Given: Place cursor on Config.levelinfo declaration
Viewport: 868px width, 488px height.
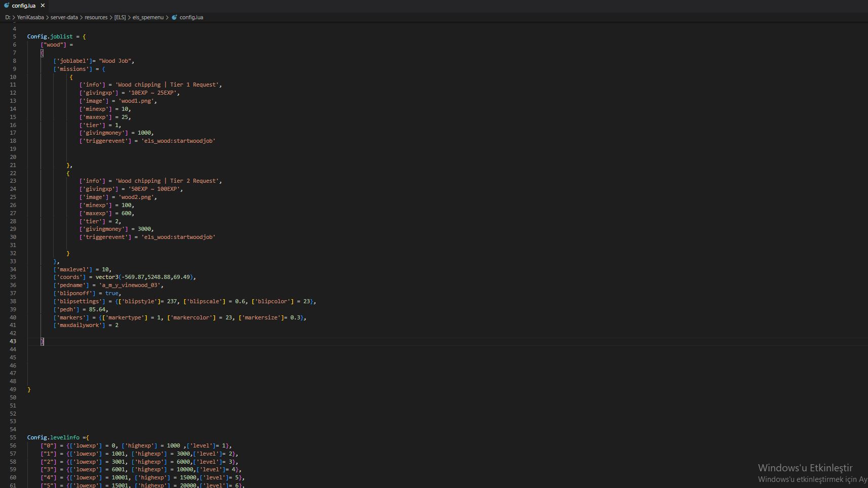Looking at the screenshot, I should pos(53,437).
